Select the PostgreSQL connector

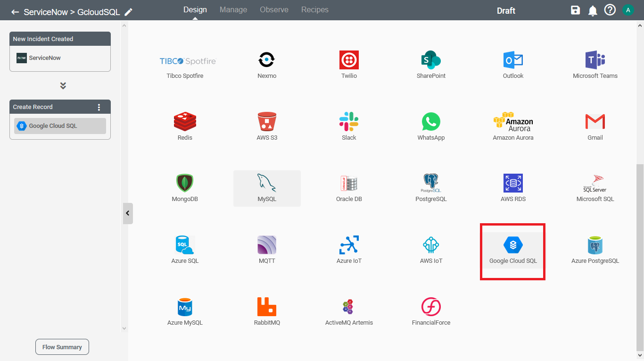(431, 188)
